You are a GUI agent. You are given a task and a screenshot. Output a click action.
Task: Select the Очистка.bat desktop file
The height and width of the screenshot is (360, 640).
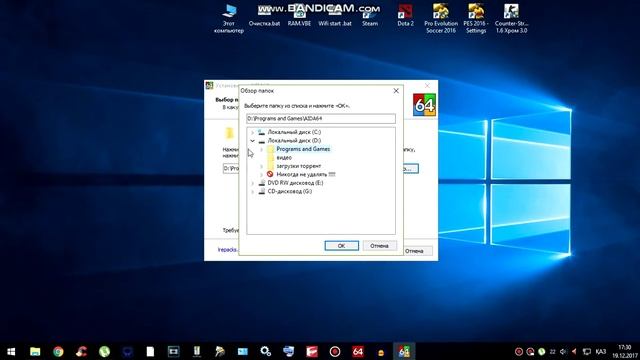coord(264,16)
